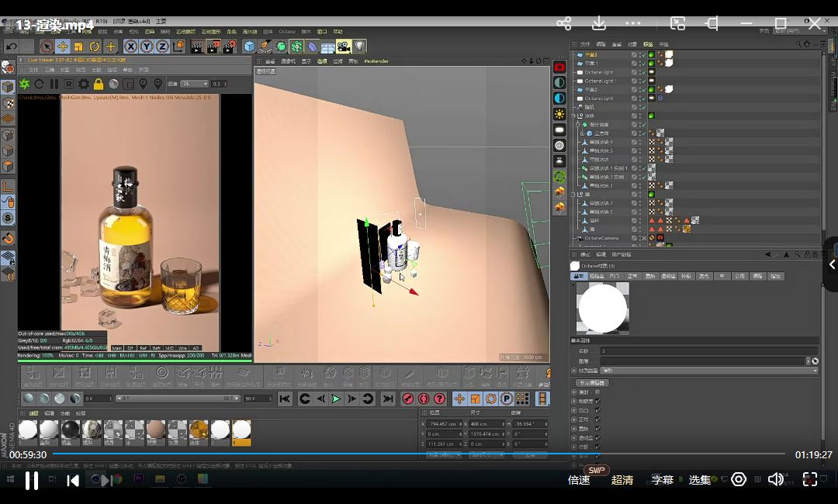Open the ProRender viewport menu

point(376,61)
